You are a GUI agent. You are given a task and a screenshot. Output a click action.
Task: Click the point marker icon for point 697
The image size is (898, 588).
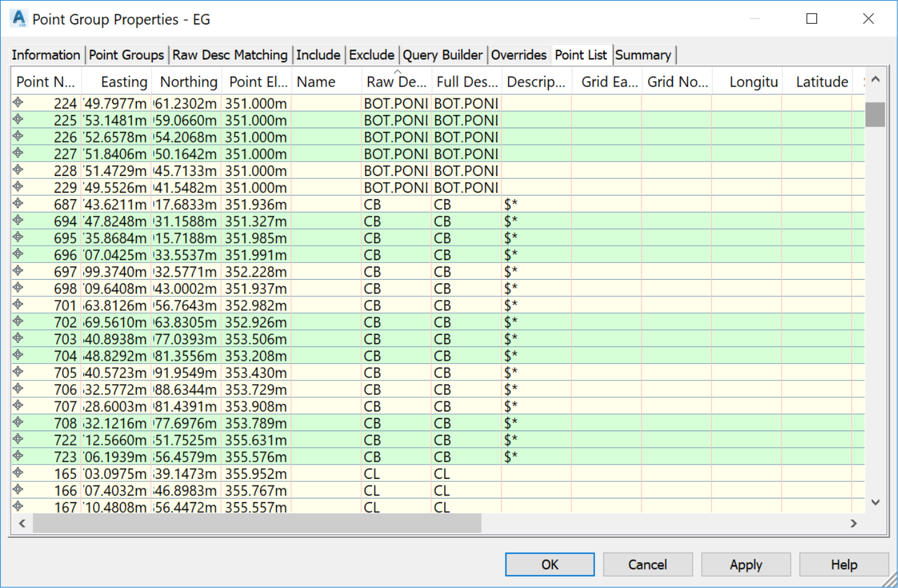point(18,271)
